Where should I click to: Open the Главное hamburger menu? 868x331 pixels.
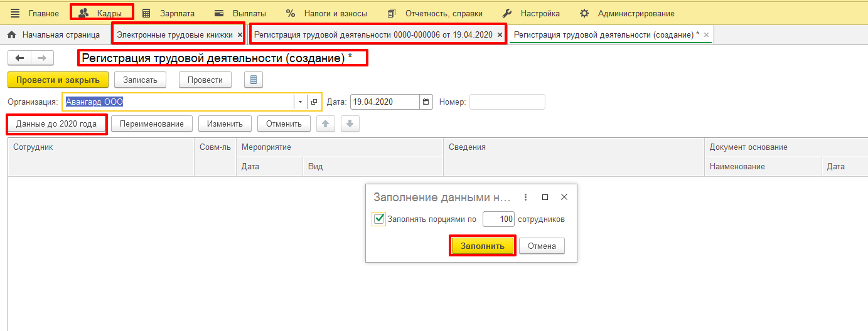click(15, 13)
